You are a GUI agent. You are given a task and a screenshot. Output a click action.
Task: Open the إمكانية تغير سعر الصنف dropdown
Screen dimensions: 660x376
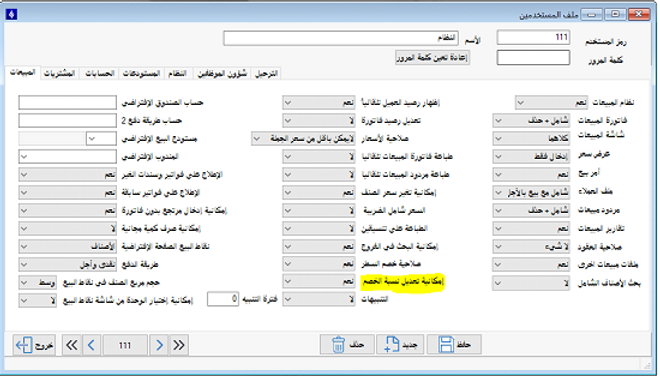[319, 192]
